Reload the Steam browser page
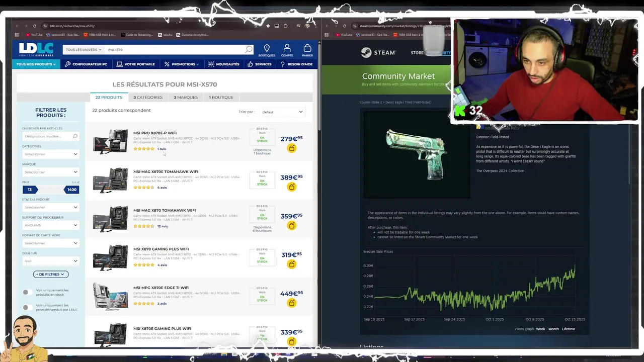Screen dimensions: 644x362 click(x=345, y=26)
